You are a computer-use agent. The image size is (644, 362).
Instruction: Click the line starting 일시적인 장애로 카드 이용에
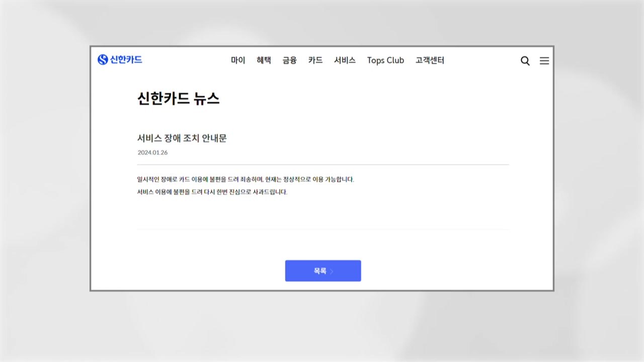pyautogui.click(x=246, y=179)
